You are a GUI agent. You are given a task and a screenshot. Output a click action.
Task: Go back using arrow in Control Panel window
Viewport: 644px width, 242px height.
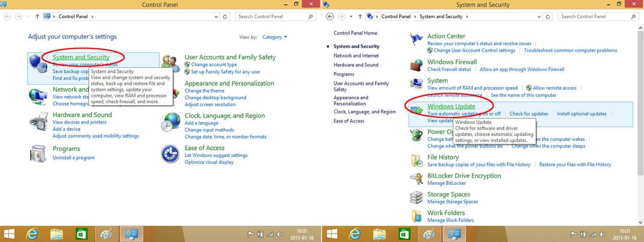pyautogui.click(x=8, y=16)
